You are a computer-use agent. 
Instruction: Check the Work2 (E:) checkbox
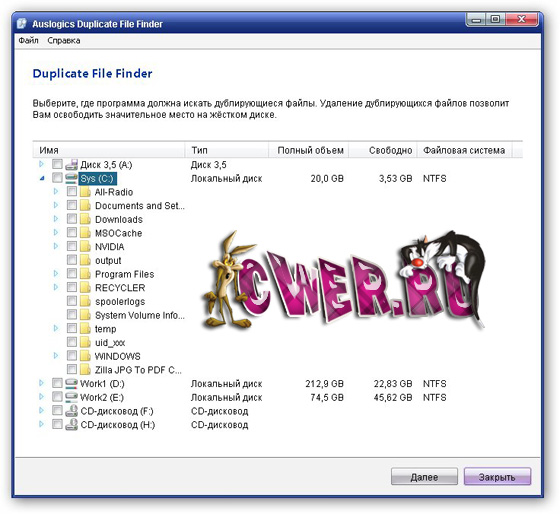57,397
